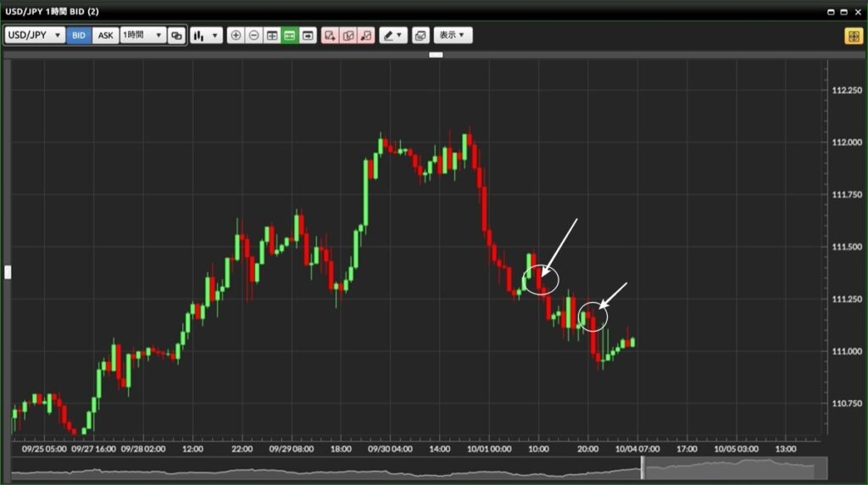Open the chart type (candlestick) dropdown
Image resolution: width=868 pixels, height=485 pixels.
pyautogui.click(x=206, y=36)
